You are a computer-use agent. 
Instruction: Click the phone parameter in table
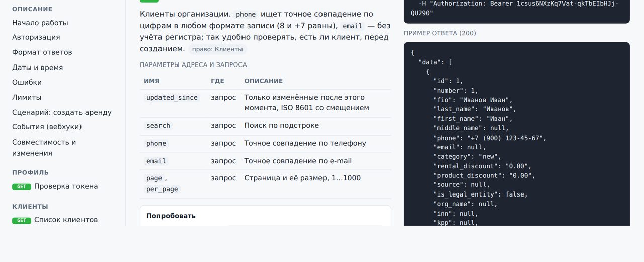[156, 144]
